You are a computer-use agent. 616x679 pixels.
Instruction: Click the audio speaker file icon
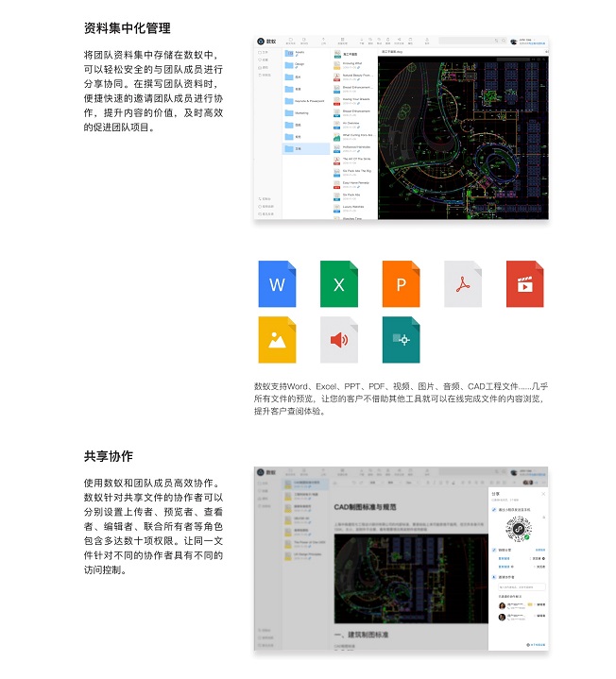tap(339, 339)
